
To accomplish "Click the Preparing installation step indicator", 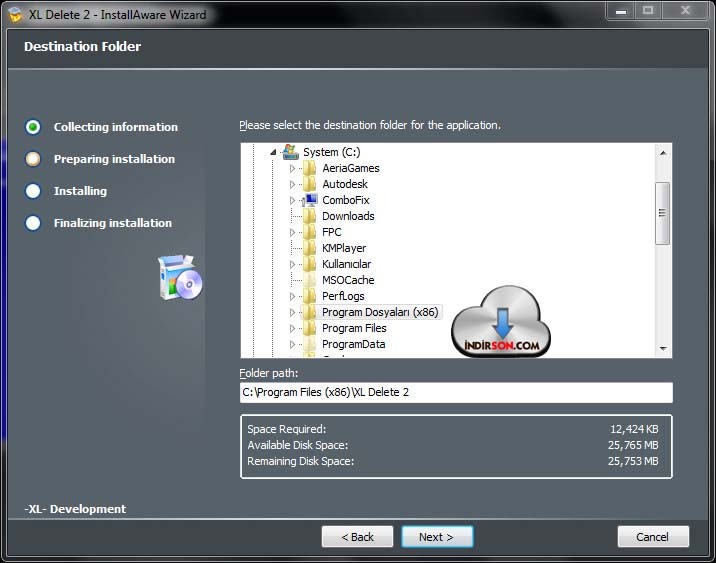I will [x=33, y=159].
